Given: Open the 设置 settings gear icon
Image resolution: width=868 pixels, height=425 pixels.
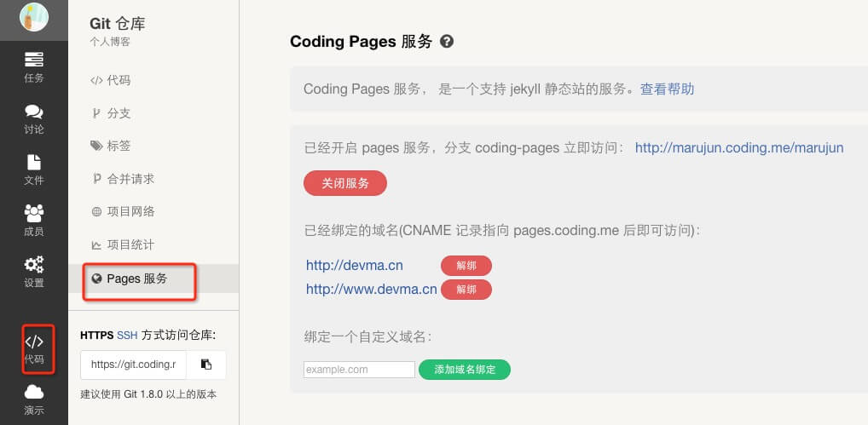Looking at the screenshot, I should tap(34, 272).
